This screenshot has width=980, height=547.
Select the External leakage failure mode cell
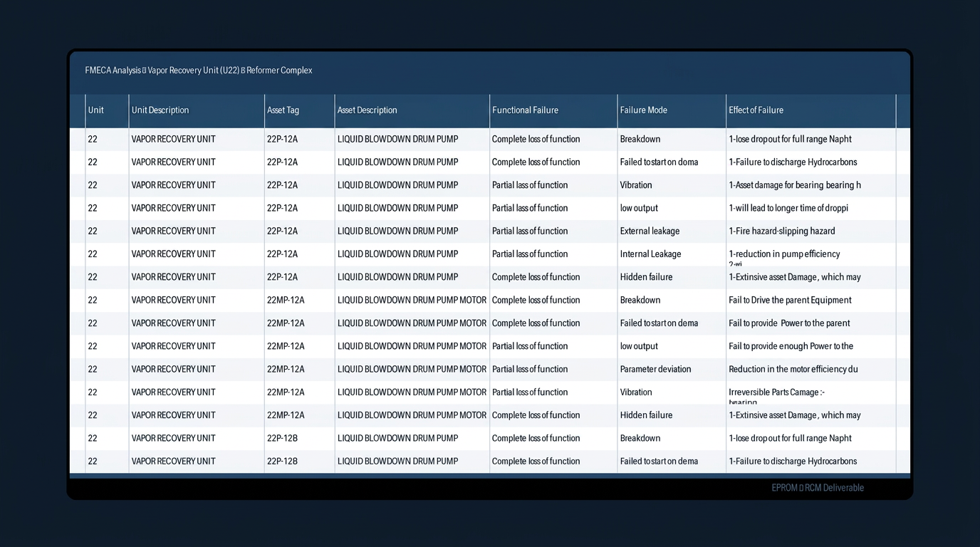[650, 231]
